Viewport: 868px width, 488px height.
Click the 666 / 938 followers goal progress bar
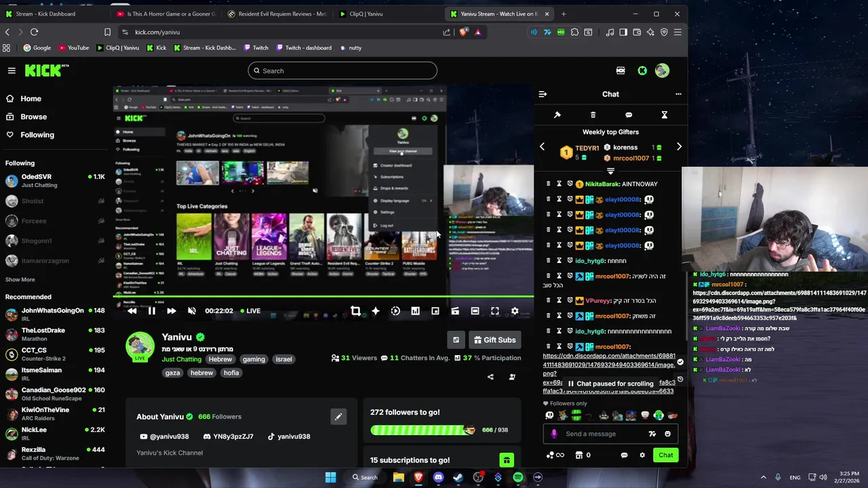(423, 430)
